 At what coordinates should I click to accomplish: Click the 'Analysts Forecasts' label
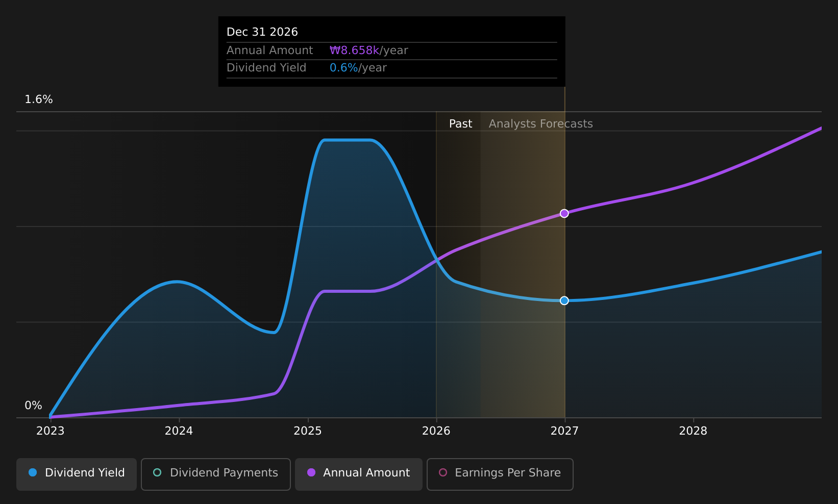click(x=541, y=124)
